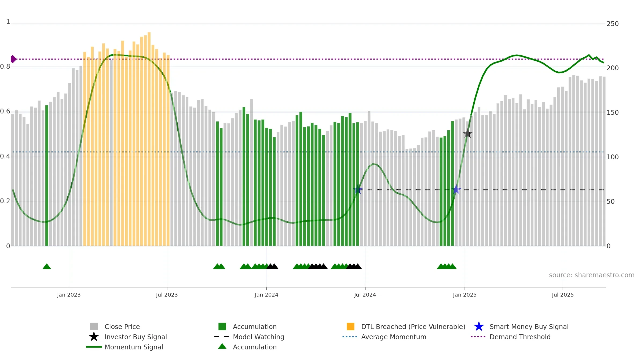Toggle the Momentum Signal legend entry
Screen dimensions: 644x362
click(134, 347)
